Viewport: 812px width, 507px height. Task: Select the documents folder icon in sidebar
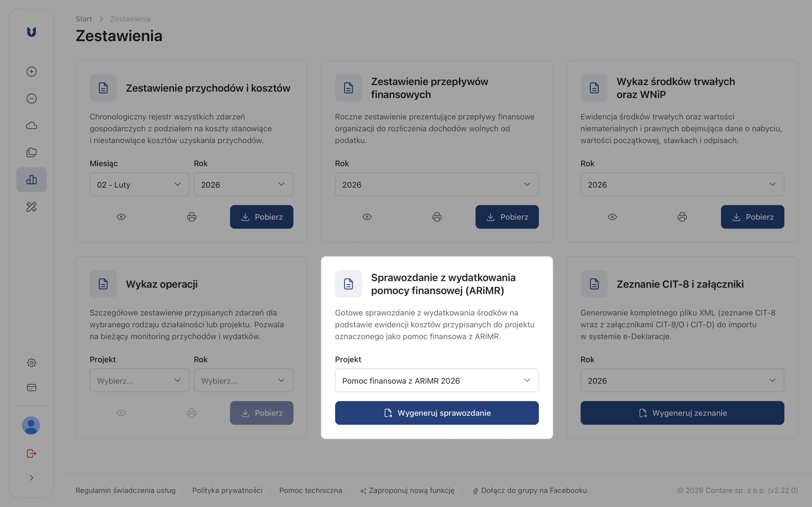click(x=31, y=152)
